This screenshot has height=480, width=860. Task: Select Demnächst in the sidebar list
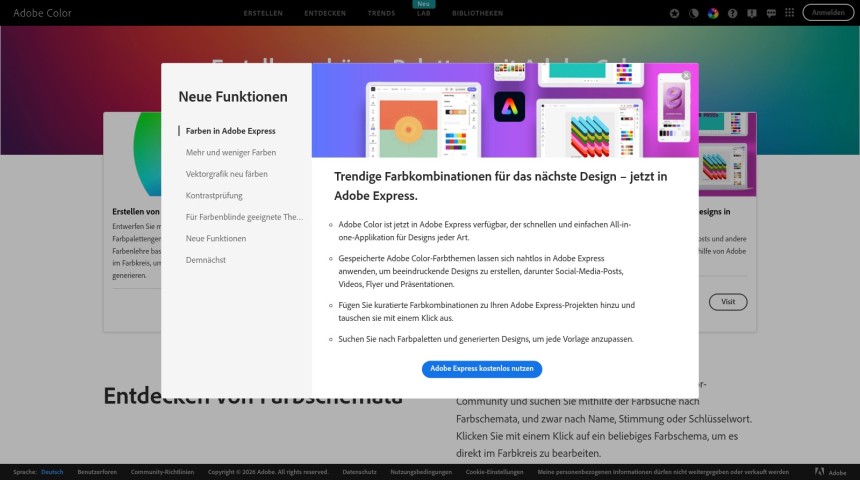(x=205, y=259)
